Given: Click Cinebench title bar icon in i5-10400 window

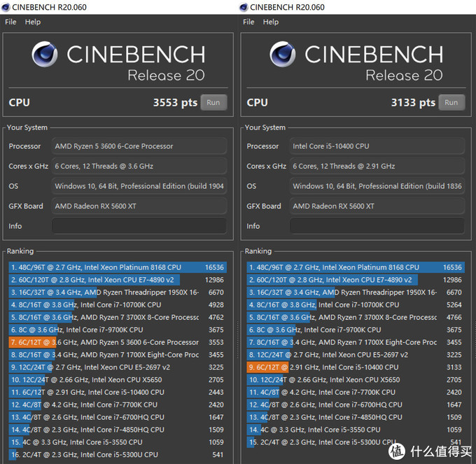Looking at the screenshot, I should tap(244, 7).
